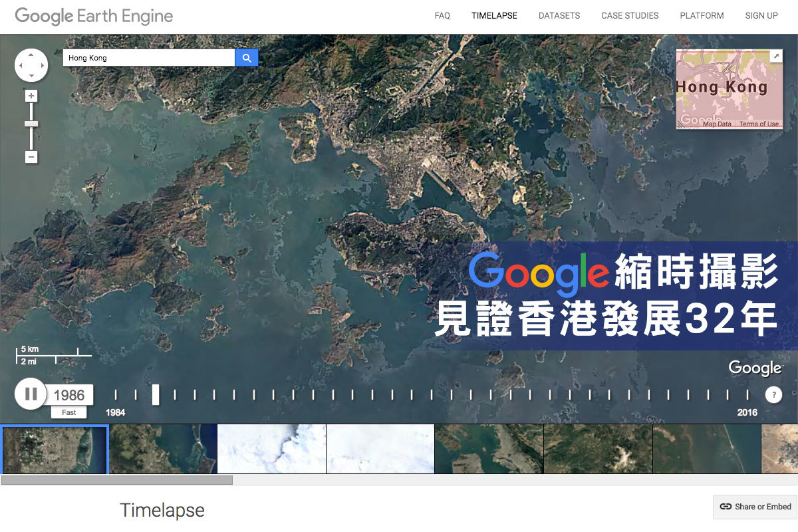Pause the timelapse playback
The width and height of the screenshot is (798, 532).
[31, 394]
